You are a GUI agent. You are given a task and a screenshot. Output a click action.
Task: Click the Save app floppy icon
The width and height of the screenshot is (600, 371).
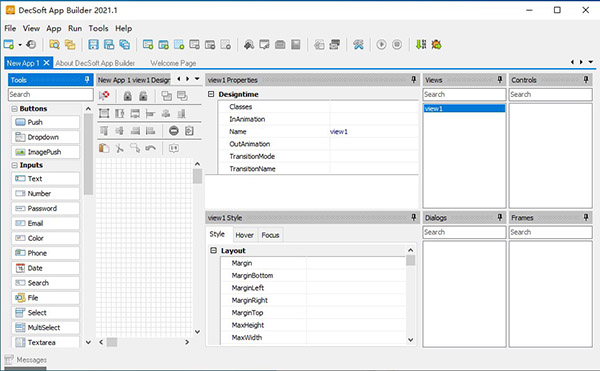pos(93,44)
